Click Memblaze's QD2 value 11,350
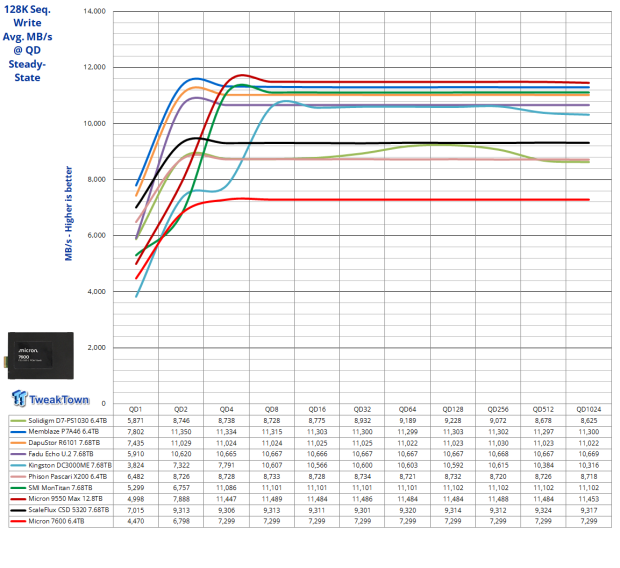This screenshot has height=568, width=620. pyautogui.click(x=181, y=432)
